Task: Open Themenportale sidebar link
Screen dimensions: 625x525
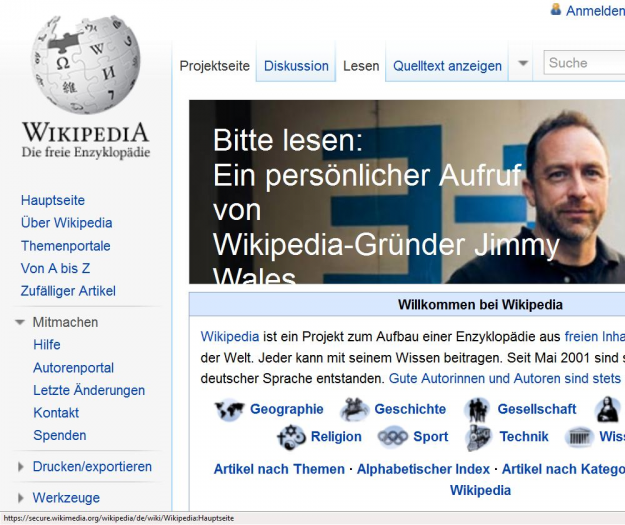Action: tap(66, 246)
